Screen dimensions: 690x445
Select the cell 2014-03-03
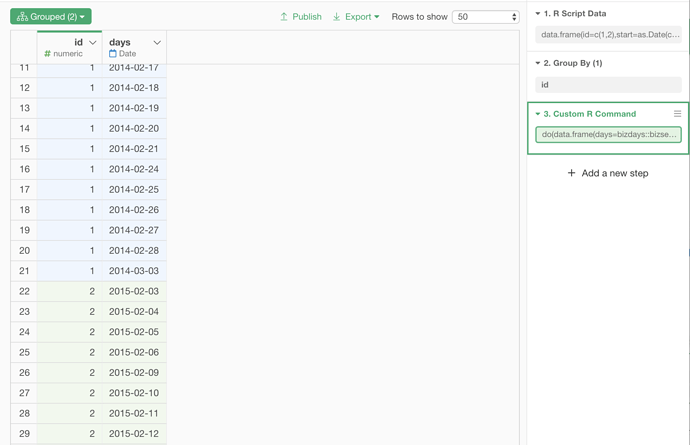134,271
